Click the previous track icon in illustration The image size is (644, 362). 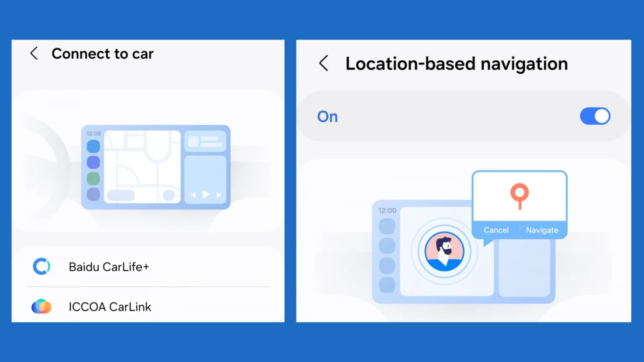point(193,195)
